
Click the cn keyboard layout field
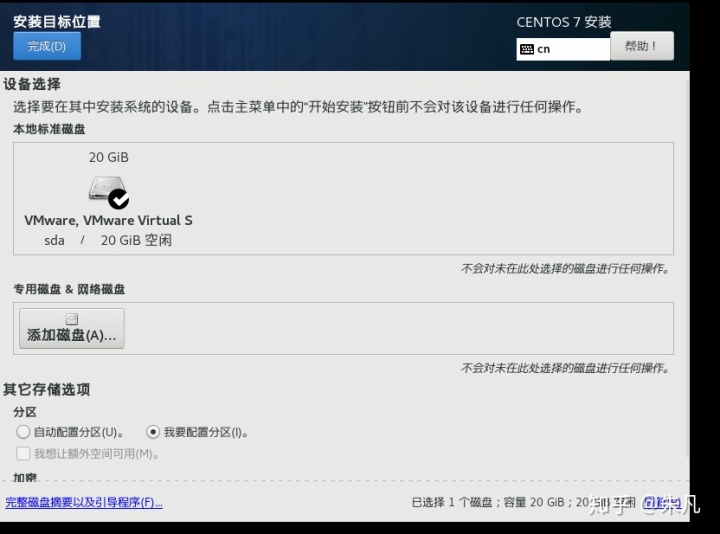pyautogui.click(x=563, y=49)
